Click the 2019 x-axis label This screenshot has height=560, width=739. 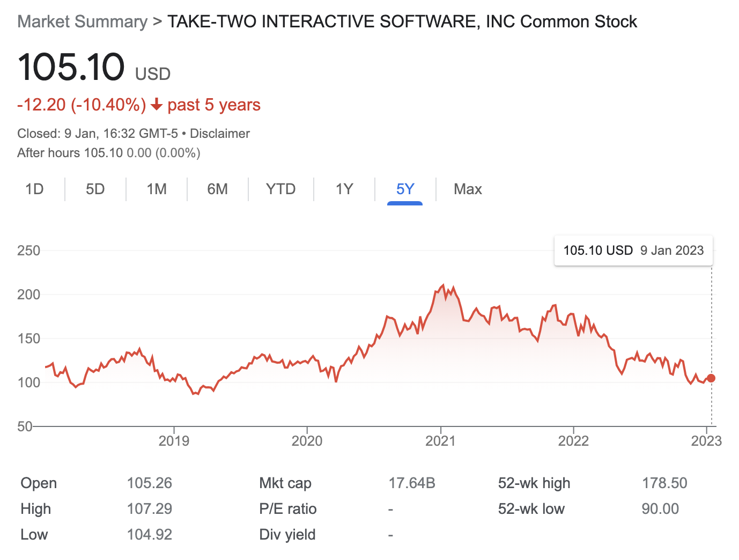tap(174, 441)
